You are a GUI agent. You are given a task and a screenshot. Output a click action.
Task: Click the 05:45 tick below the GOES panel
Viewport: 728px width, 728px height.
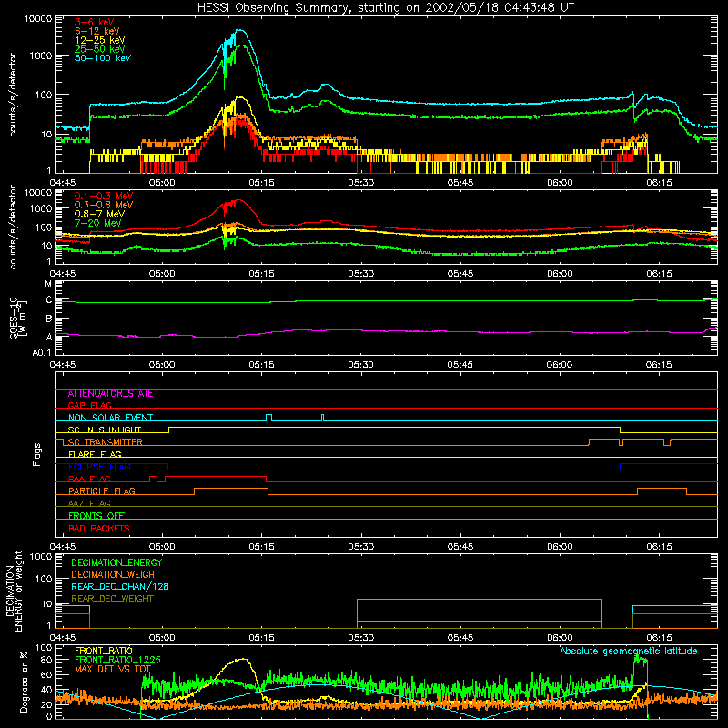(x=460, y=365)
